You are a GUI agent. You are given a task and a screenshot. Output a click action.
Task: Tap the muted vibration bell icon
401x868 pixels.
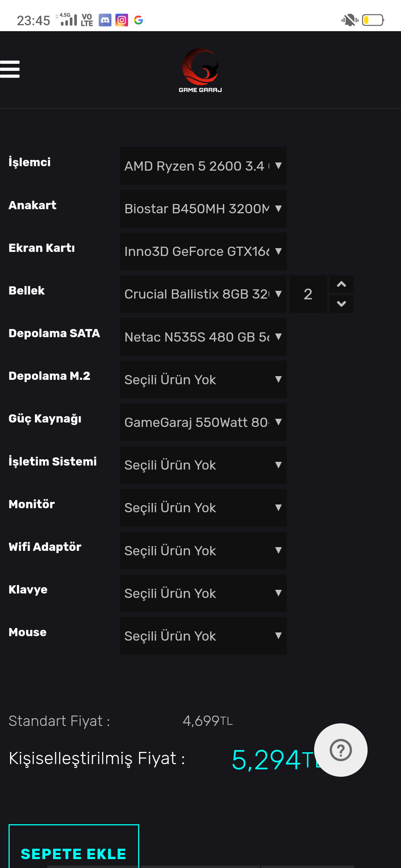(349, 20)
